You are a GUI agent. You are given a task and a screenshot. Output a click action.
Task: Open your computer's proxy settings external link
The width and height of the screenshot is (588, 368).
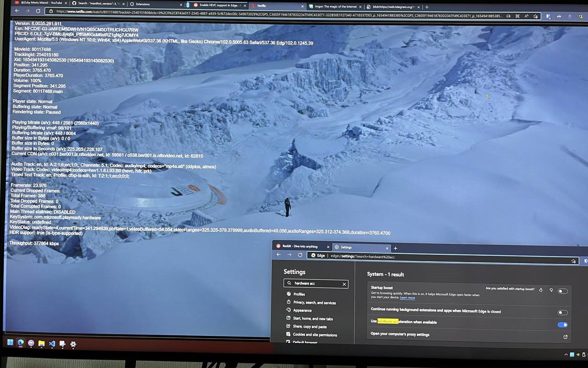(565, 337)
